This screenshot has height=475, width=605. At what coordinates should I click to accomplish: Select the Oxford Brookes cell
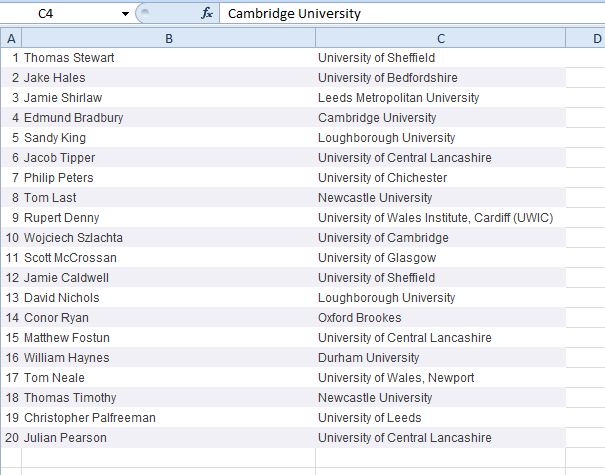tap(441, 318)
